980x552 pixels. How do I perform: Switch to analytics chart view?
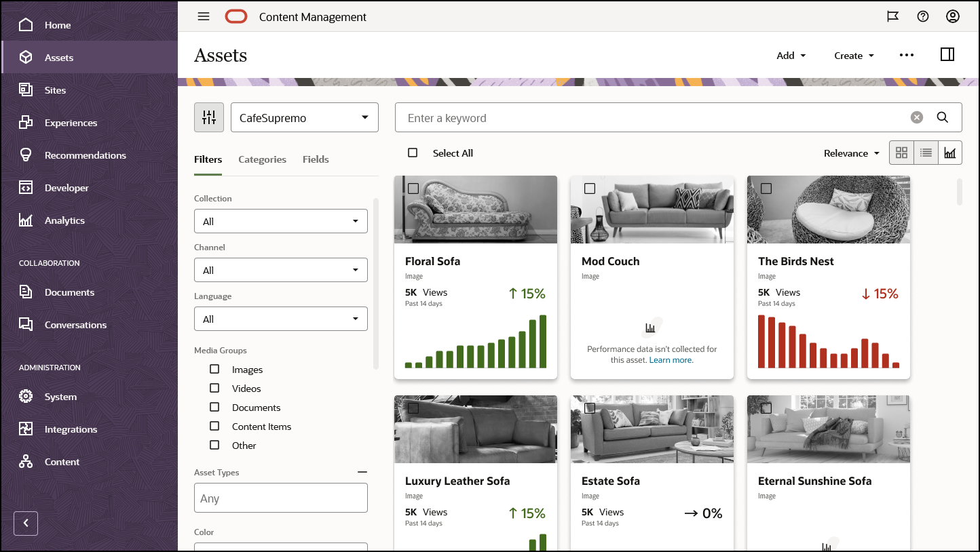point(950,153)
